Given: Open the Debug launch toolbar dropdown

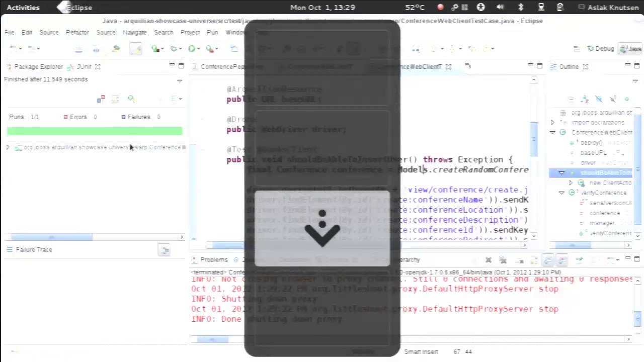Looking at the screenshot, I should click(181, 49).
